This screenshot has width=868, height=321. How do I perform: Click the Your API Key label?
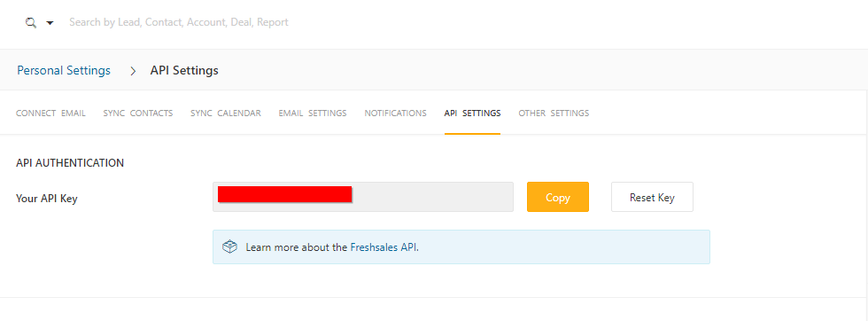point(46,198)
